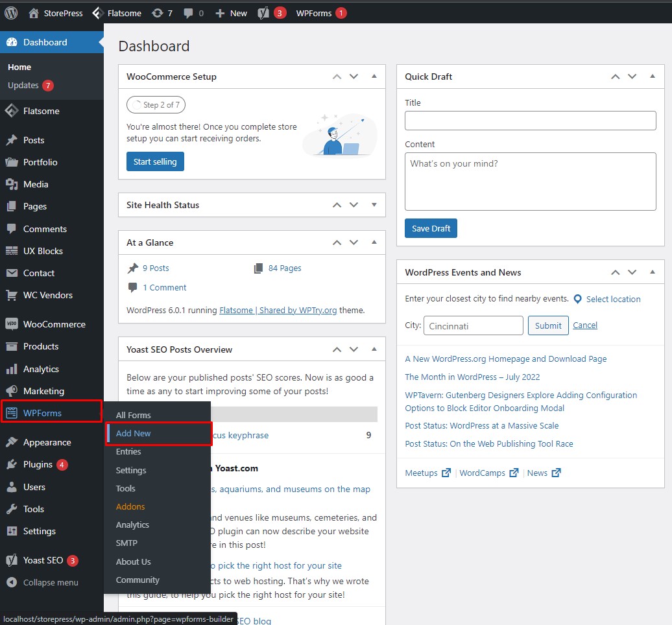Image resolution: width=672 pixels, height=625 pixels.
Task: Click the plus New icon in admin bar
Action: pyautogui.click(x=220, y=13)
